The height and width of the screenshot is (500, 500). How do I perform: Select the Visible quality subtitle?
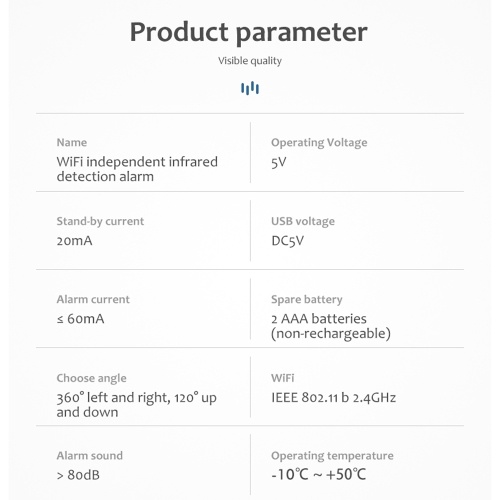pos(250,61)
